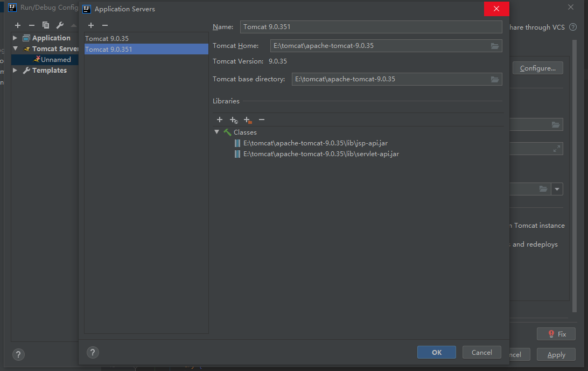Click the add library from globe icon
The height and width of the screenshot is (371, 588).
234,120
